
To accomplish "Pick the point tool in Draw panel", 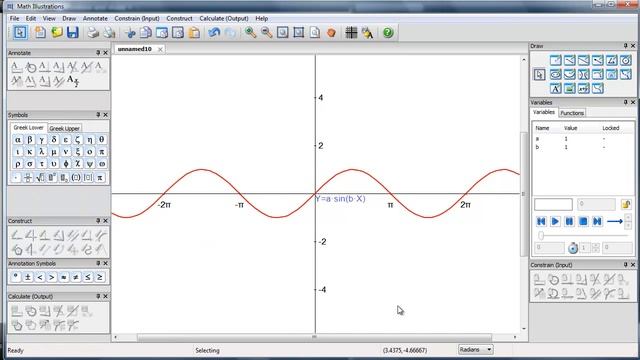I will [556, 60].
